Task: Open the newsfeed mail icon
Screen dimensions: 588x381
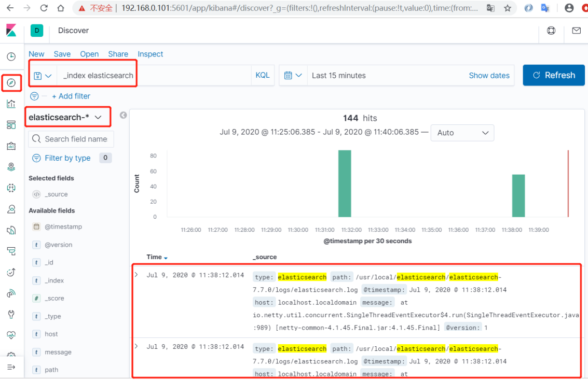Action: pyautogui.click(x=577, y=31)
